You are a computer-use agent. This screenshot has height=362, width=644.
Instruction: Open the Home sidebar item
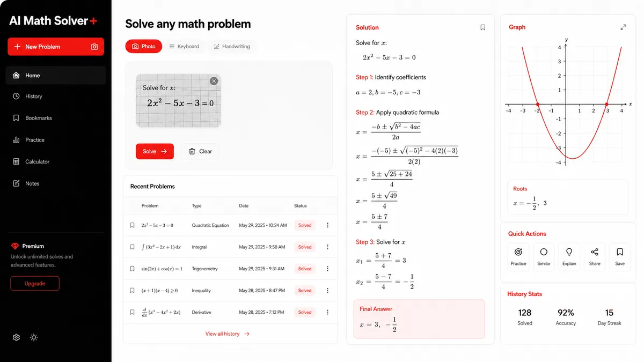click(56, 76)
